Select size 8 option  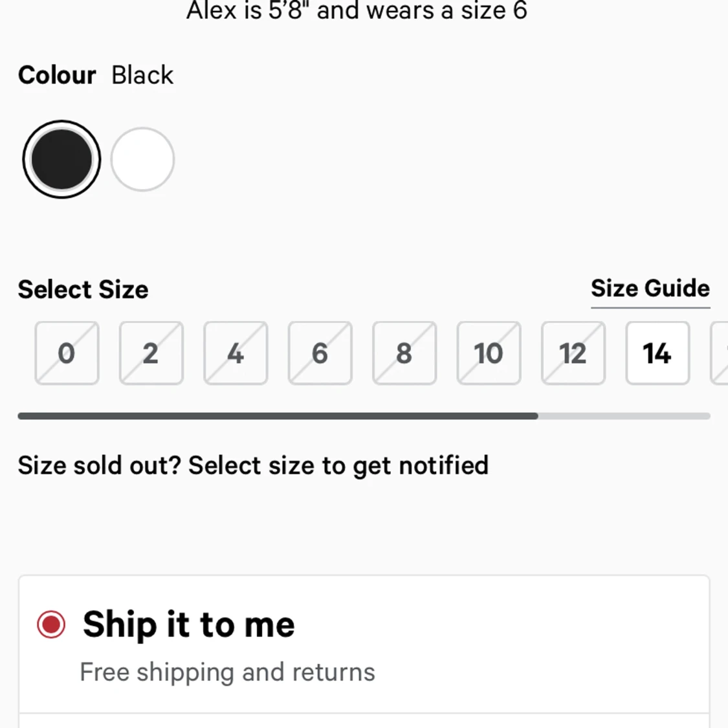(404, 353)
